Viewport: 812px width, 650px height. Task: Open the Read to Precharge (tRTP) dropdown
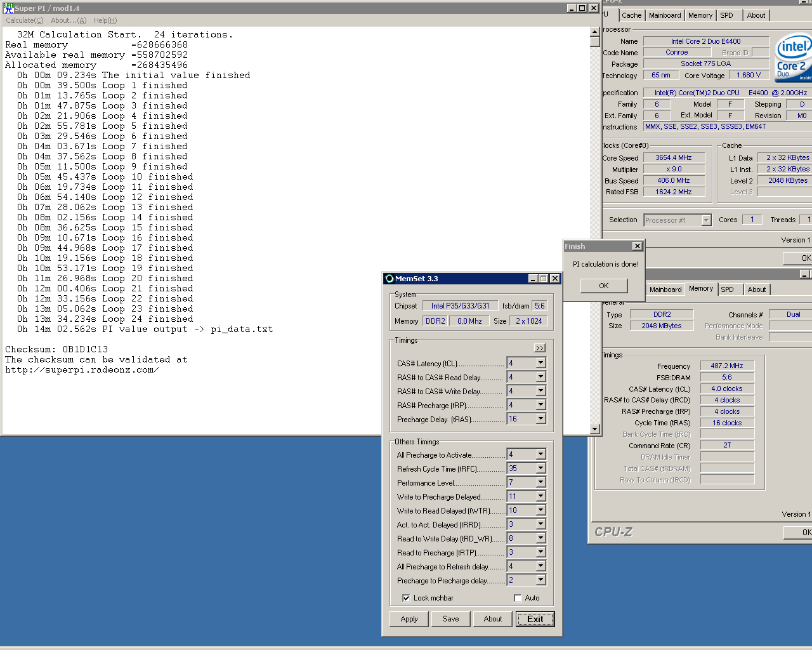point(540,552)
